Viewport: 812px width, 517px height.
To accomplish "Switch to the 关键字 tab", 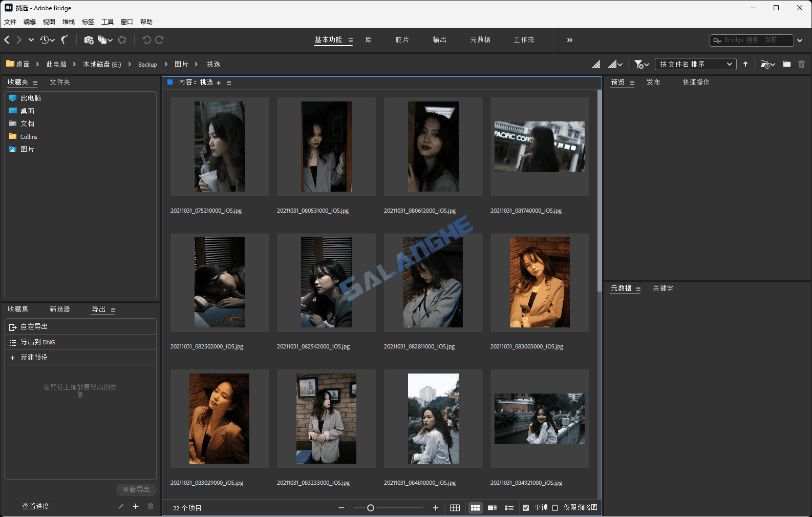I will [663, 288].
